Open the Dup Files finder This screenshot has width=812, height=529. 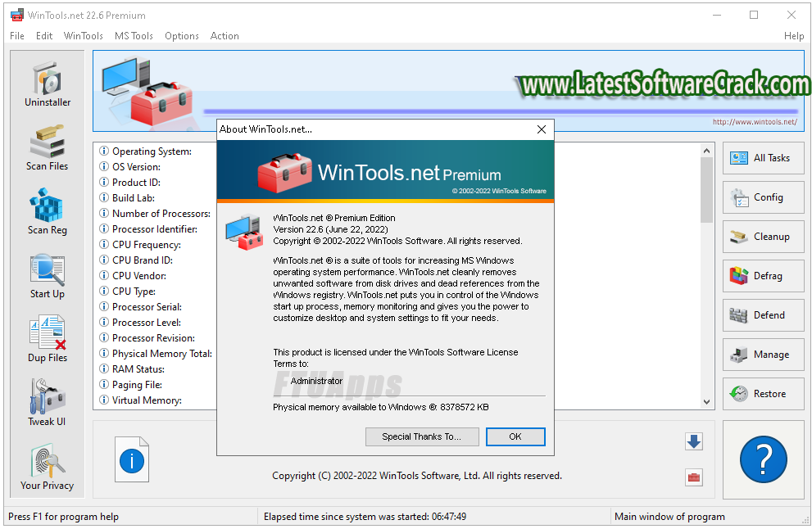tap(47, 338)
